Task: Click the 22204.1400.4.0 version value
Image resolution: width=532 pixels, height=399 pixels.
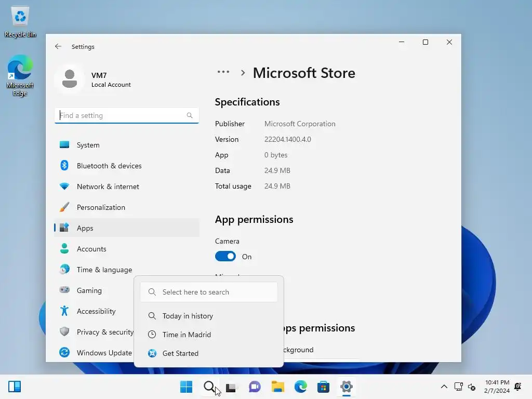Action: (287, 139)
